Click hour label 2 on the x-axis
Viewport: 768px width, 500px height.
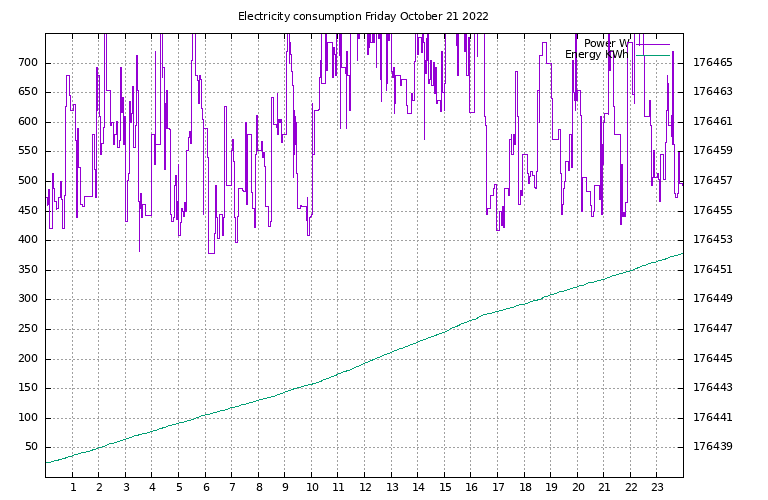99,487
